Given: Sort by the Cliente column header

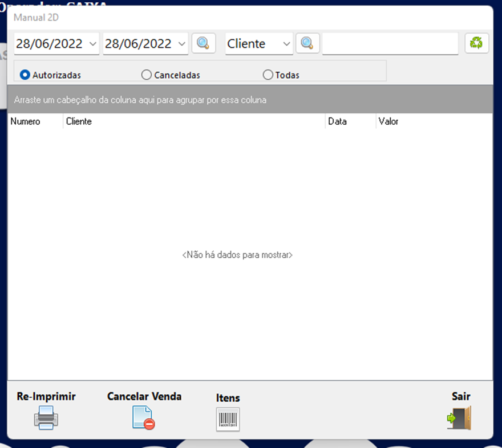Looking at the screenshot, I should click(194, 121).
